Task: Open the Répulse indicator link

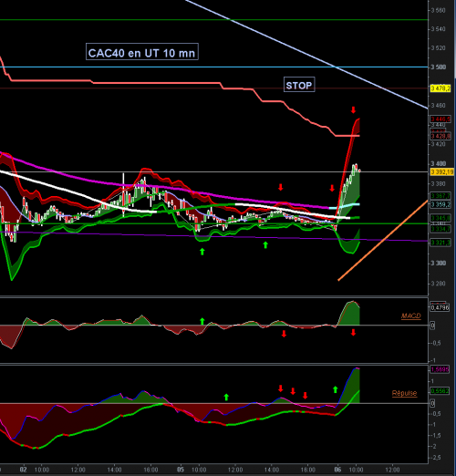Action: 404,393
